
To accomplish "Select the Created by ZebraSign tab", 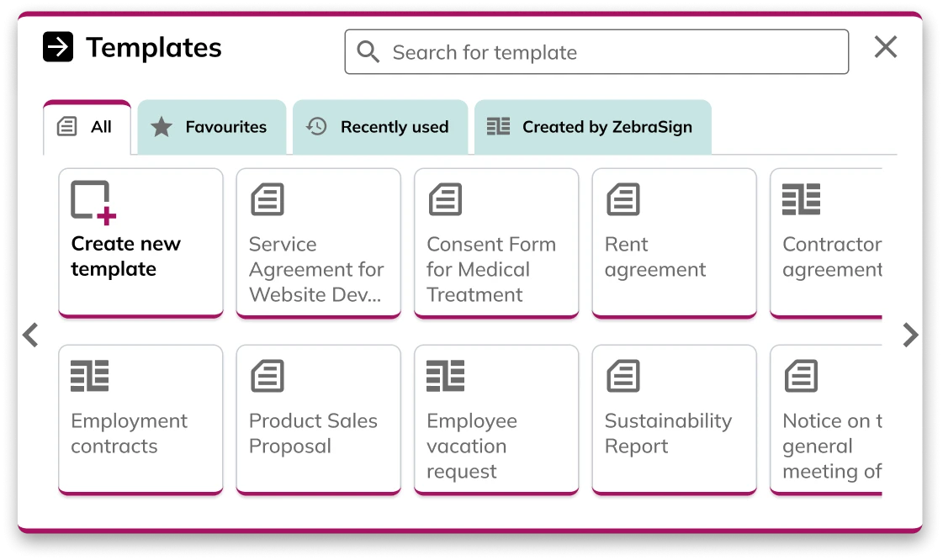I will pos(593,126).
